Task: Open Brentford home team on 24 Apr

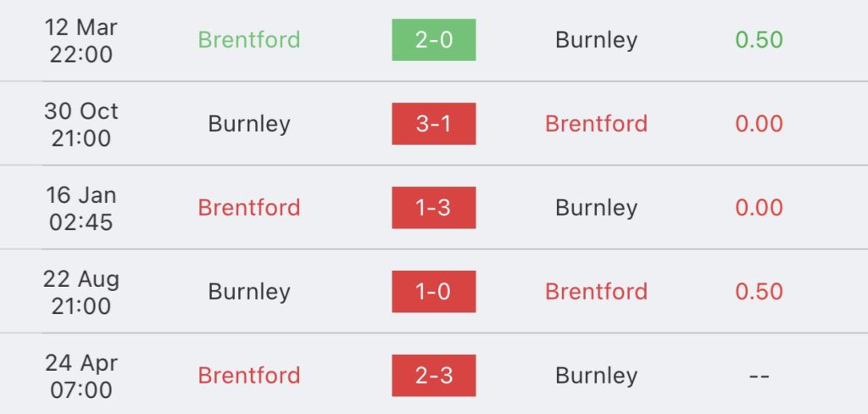Action: (x=249, y=375)
